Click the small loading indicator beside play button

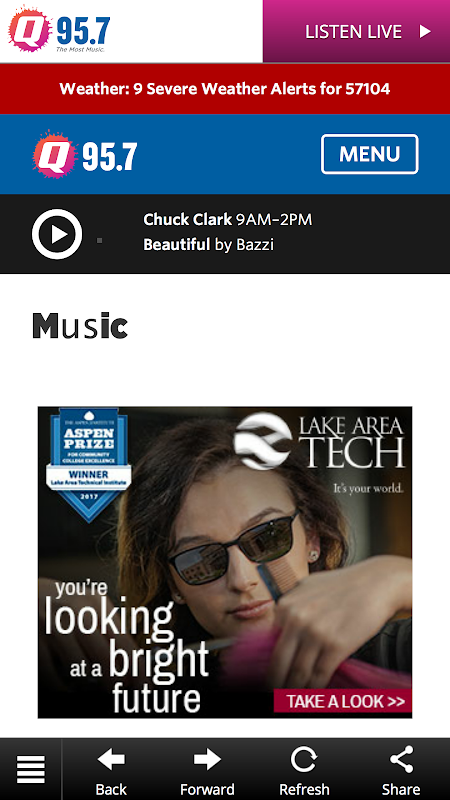pyautogui.click(x=99, y=240)
